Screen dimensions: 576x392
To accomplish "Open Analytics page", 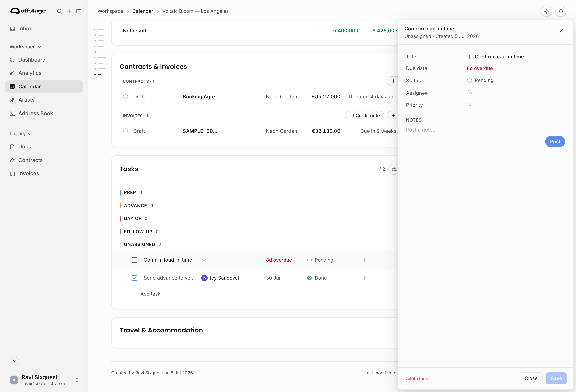I will (x=44, y=73).
